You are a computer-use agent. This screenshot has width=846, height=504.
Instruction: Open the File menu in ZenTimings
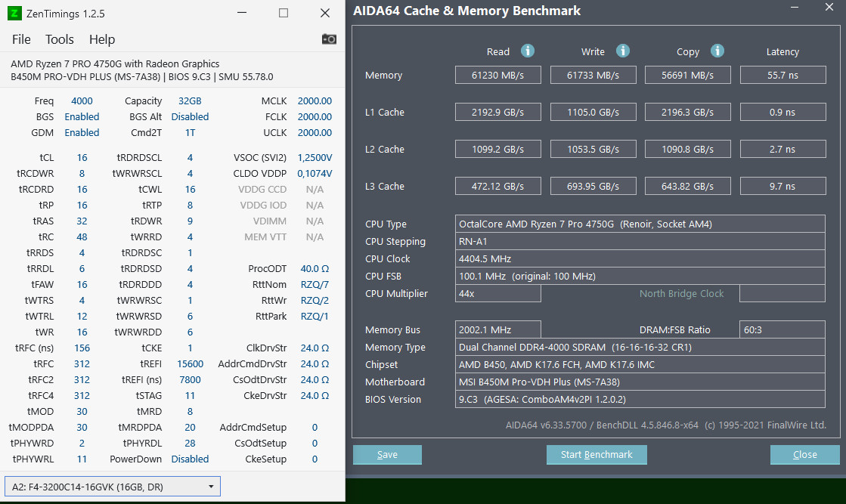point(21,39)
